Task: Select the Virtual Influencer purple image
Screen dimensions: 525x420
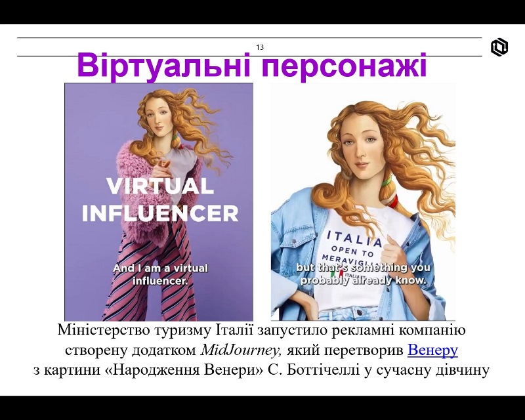Action: (159, 202)
